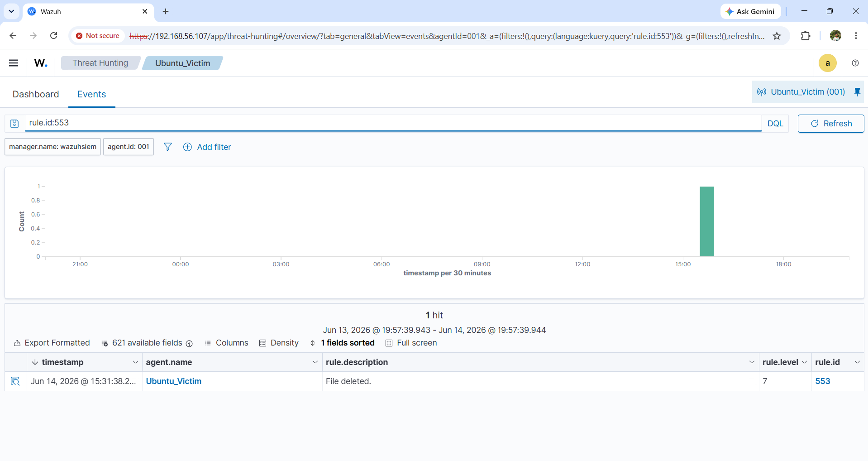Screen dimensions: 868x461
Task: Go back in browser history
Action: (13, 36)
